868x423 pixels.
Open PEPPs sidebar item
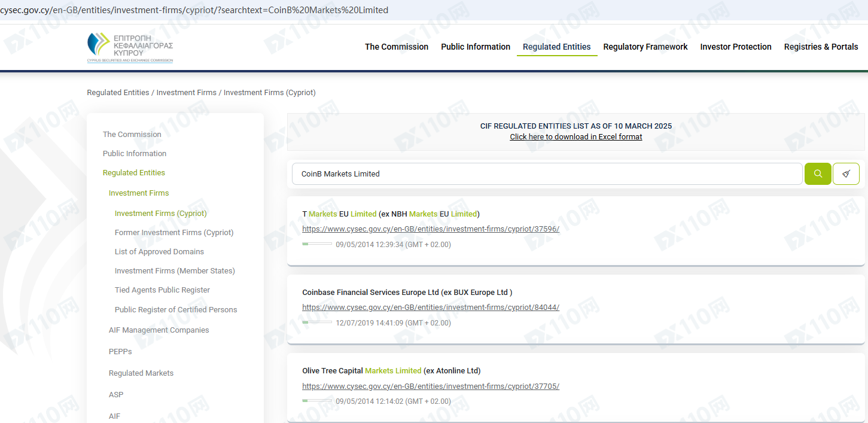click(x=120, y=352)
